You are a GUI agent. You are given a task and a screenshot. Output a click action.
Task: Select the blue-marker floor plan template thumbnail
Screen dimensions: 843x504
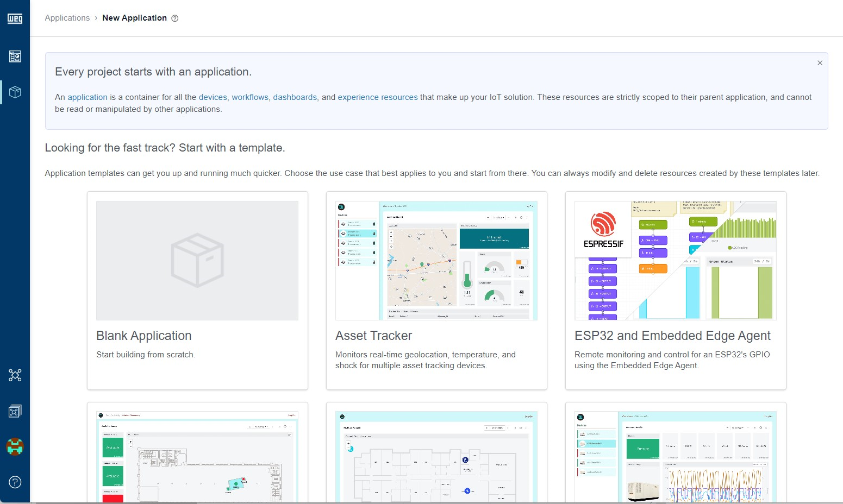pos(436,457)
